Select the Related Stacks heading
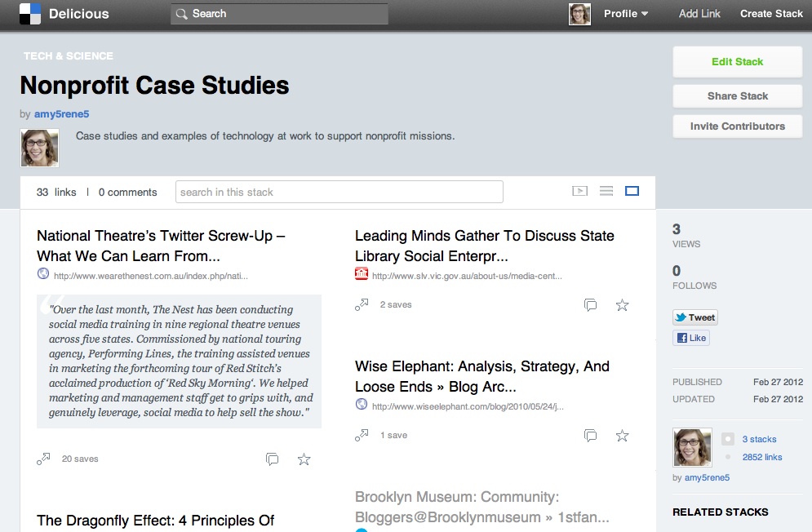 (x=721, y=512)
